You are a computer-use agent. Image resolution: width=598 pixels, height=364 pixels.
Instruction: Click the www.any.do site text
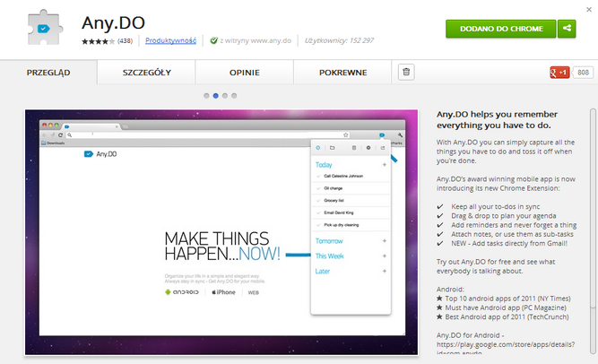click(271, 40)
